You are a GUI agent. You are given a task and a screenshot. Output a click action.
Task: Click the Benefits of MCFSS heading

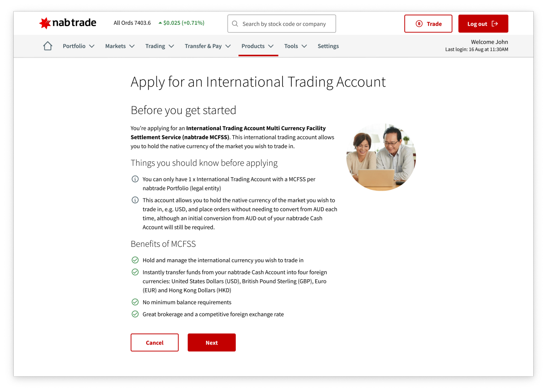(163, 244)
